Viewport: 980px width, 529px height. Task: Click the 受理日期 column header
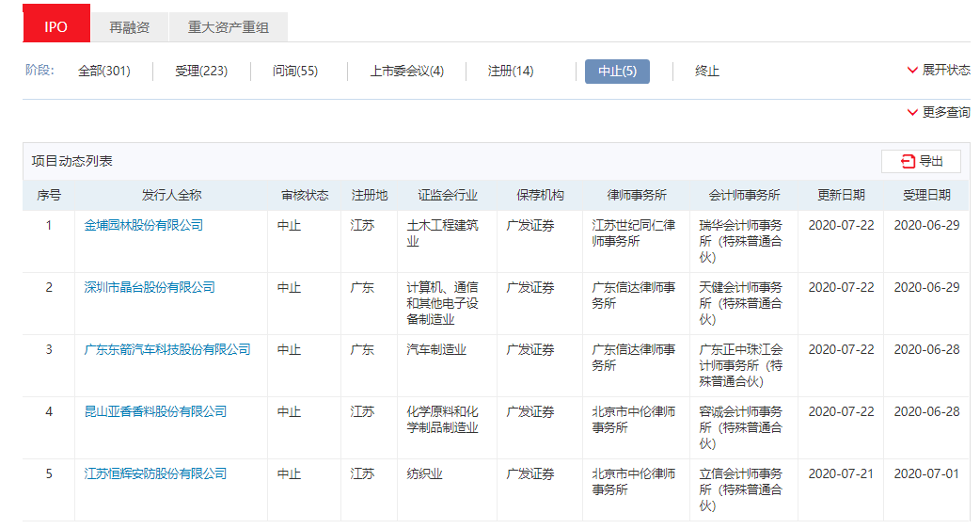pos(926,196)
